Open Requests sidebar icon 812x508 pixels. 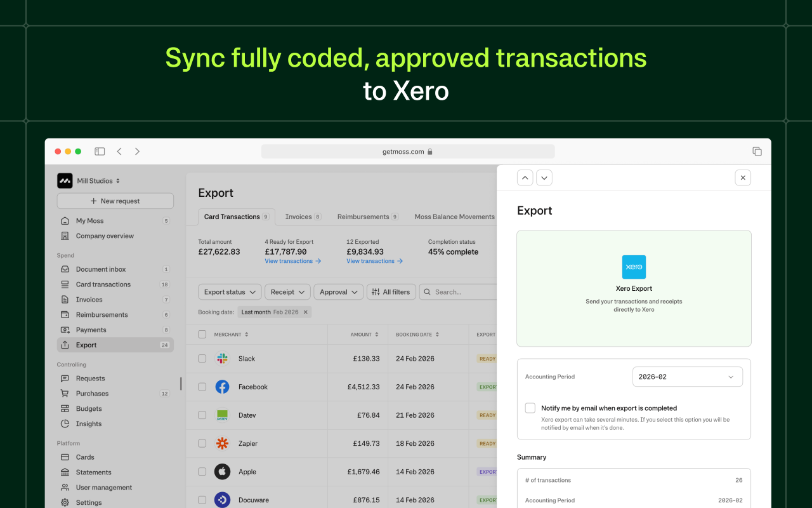click(65, 378)
